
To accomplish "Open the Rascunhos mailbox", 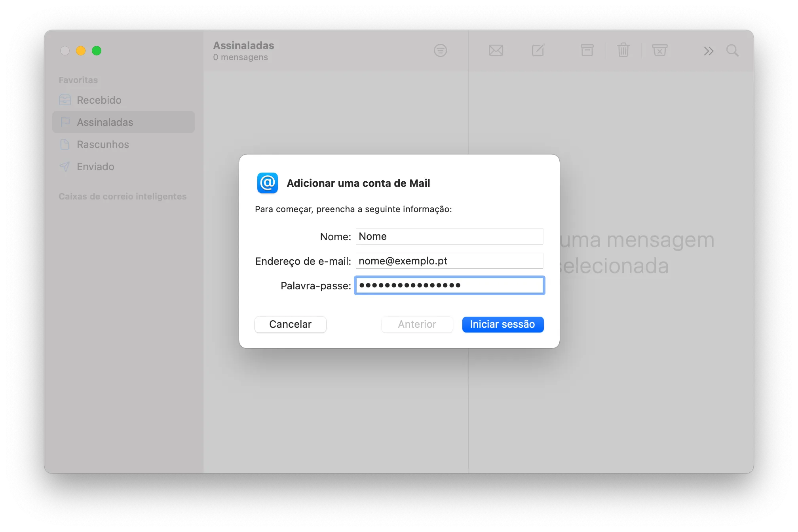I will click(123, 144).
